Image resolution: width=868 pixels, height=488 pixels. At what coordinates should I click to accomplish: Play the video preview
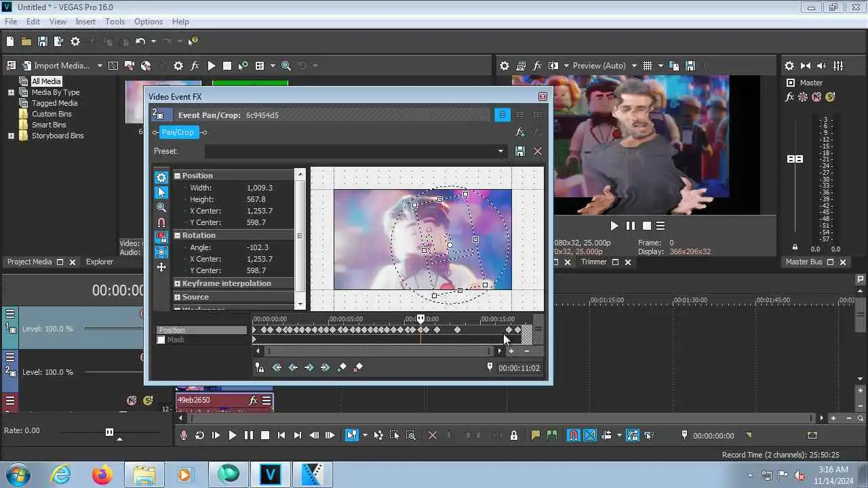pyautogui.click(x=614, y=226)
